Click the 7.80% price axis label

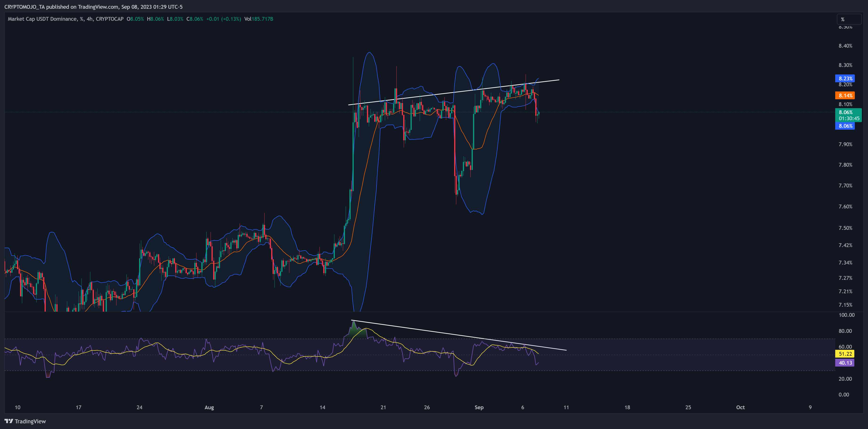point(845,165)
